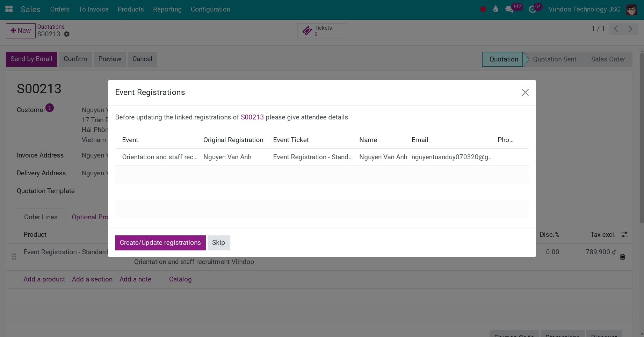The height and width of the screenshot is (337, 644).
Task: Click Add a section link
Action: point(92,279)
